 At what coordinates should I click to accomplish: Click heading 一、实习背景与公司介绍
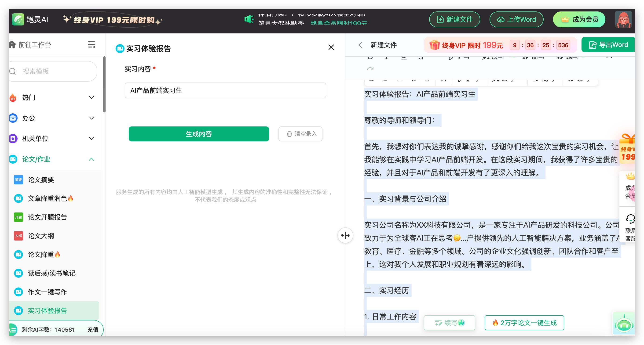coord(405,199)
